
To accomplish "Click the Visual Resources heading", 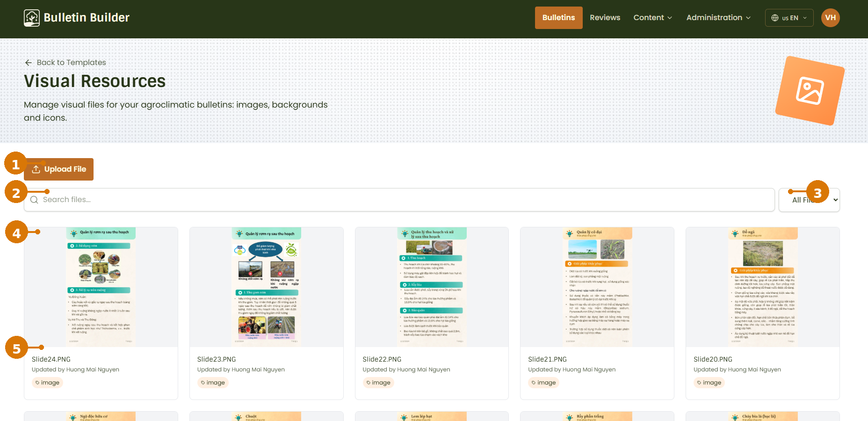I will point(95,81).
